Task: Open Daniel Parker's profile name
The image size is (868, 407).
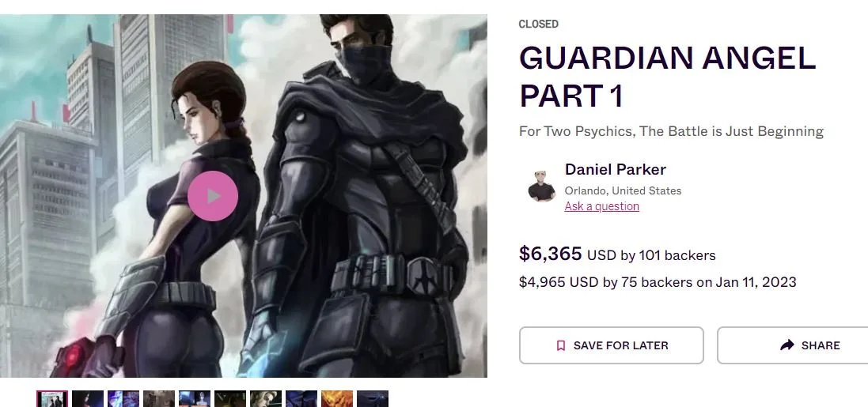Action: click(615, 169)
